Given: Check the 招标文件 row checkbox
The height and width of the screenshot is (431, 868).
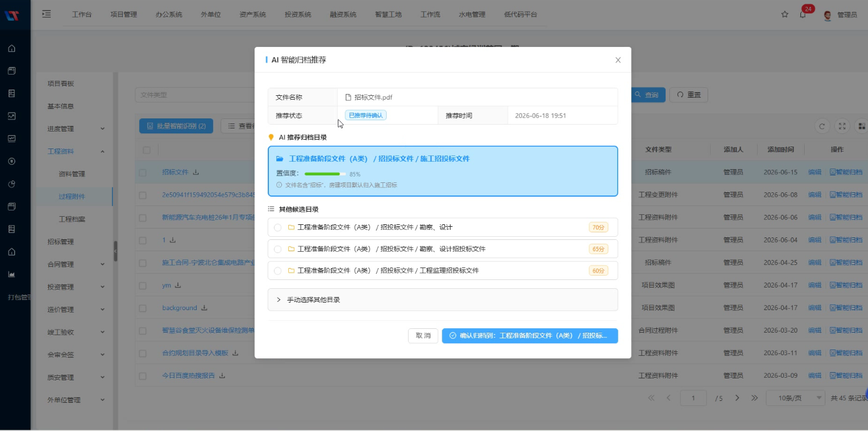Looking at the screenshot, I should pos(143,172).
